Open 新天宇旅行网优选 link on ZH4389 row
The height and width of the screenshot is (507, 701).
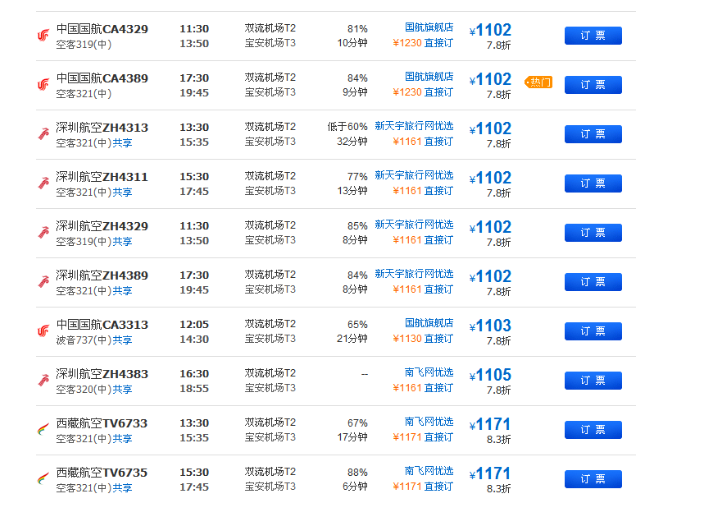point(414,274)
